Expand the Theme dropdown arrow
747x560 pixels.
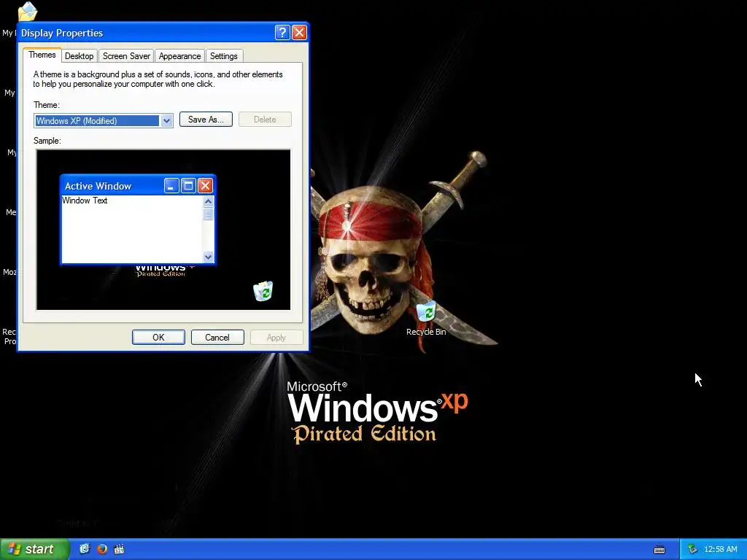(x=166, y=121)
